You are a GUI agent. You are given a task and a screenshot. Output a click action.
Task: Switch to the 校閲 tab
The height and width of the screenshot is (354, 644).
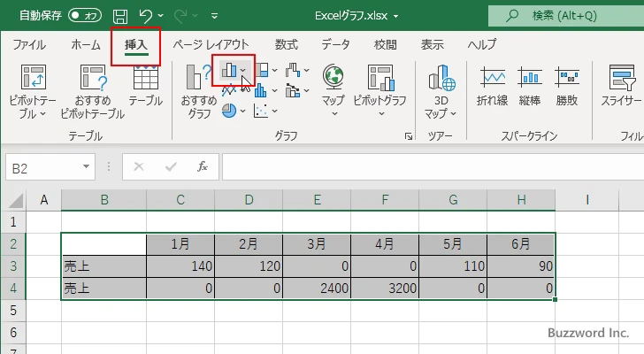[386, 44]
